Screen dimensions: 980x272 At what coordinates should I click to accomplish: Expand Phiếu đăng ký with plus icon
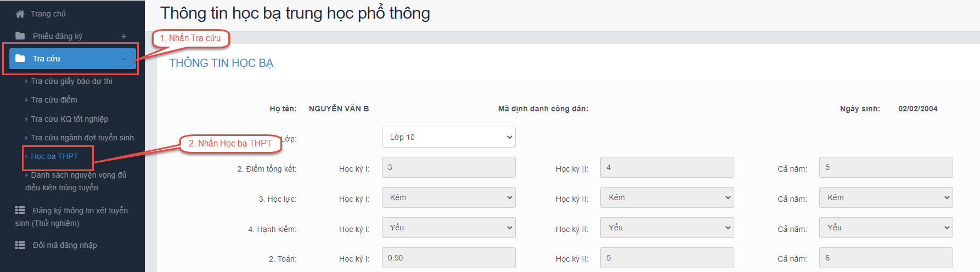pos(124,36)
